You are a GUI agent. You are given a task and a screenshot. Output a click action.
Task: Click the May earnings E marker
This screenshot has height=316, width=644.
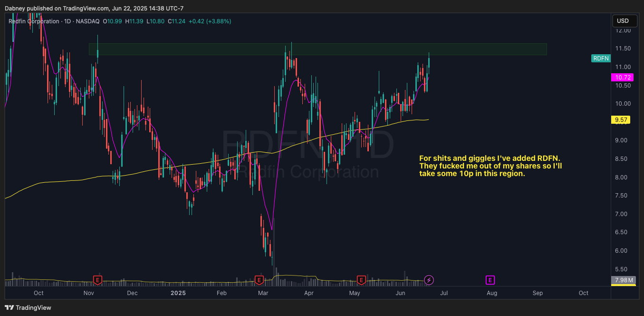pyautogui.click(x=361, y=279)
